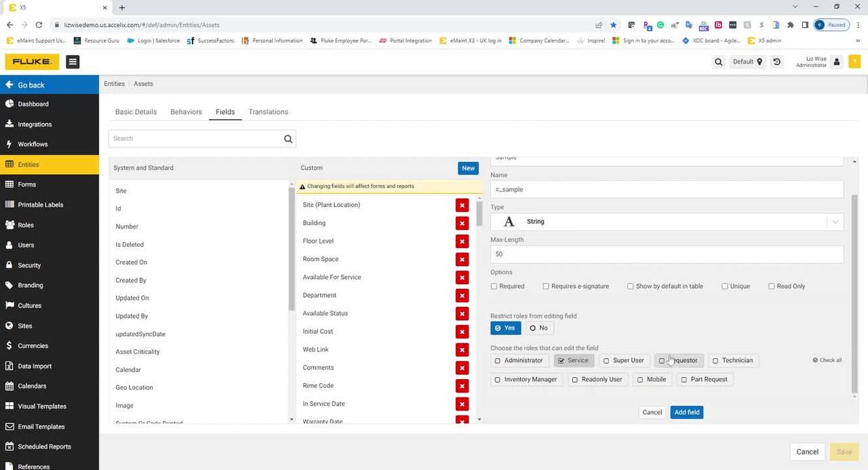Screen dimensions: 868x470
Task: Select the Inventory Manager role
Action: pyautogui.click(x=526, y=380)
